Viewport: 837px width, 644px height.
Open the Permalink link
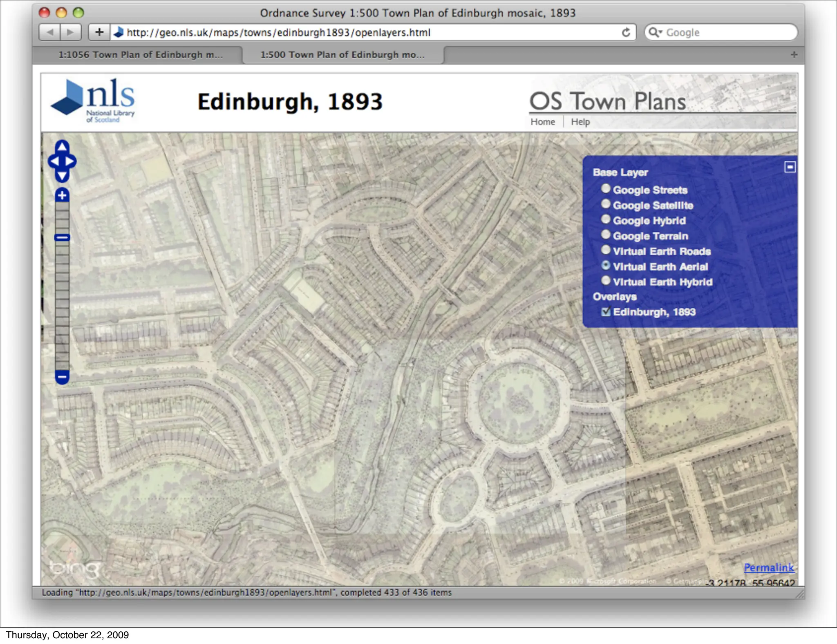(768, 567)
